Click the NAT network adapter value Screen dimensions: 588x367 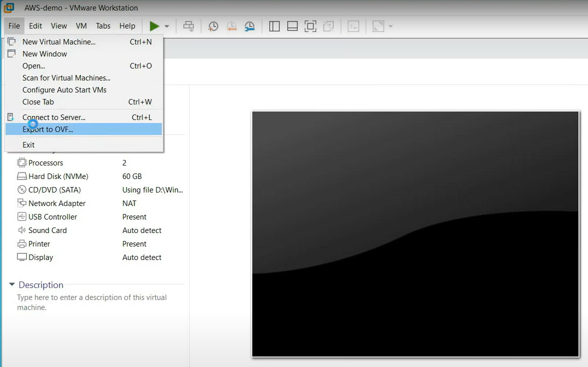[129, 203]
